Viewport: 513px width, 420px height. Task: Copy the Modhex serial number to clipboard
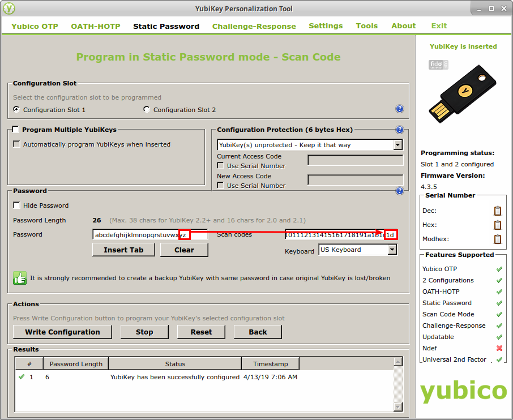[x=497, y=239]
